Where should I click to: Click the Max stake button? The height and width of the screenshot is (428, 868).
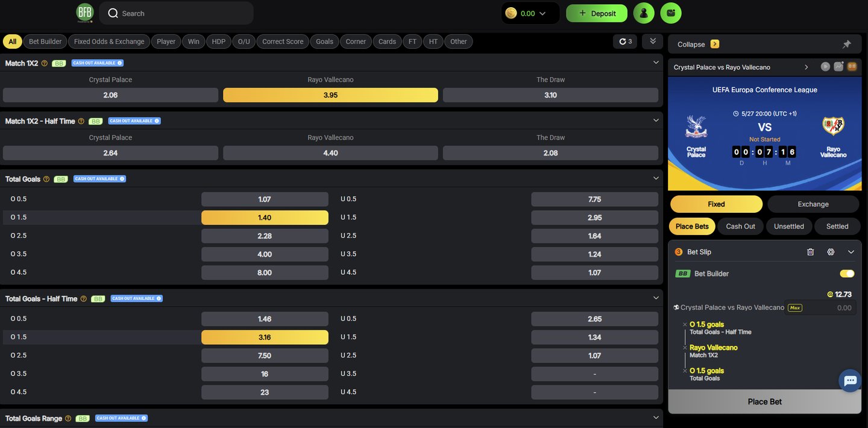pos(795,308)
